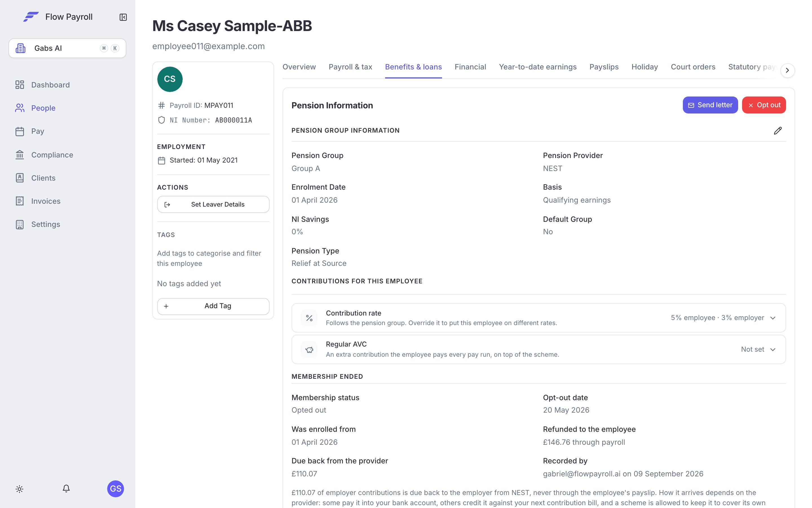Click 'Started: 01 May 2021' text
Screen dimensions: 812x508
point(203,160)
